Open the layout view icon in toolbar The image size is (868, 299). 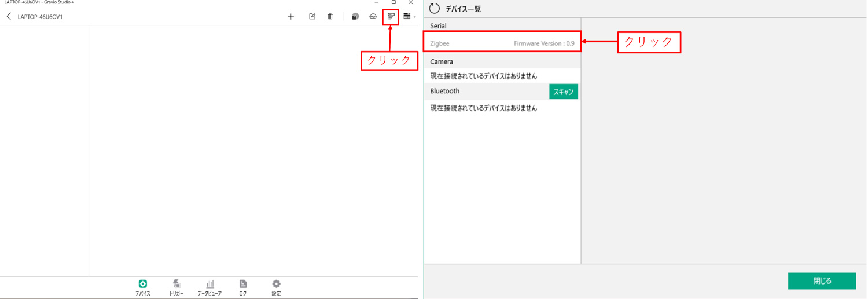coord(407,16)
